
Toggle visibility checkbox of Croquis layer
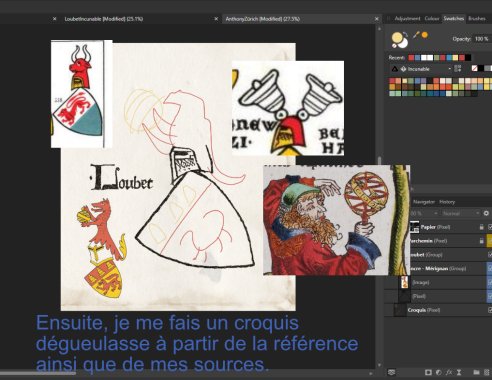(x=490, y=310)
